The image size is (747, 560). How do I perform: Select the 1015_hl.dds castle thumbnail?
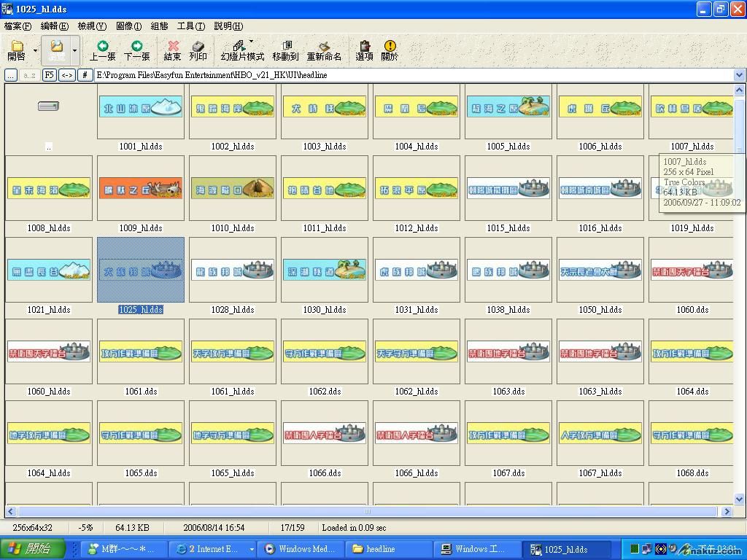508,189
